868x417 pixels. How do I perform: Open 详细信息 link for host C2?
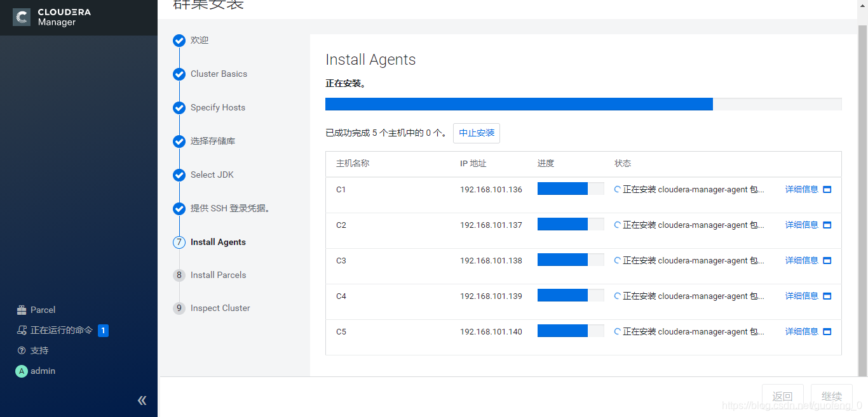(802, 225)
